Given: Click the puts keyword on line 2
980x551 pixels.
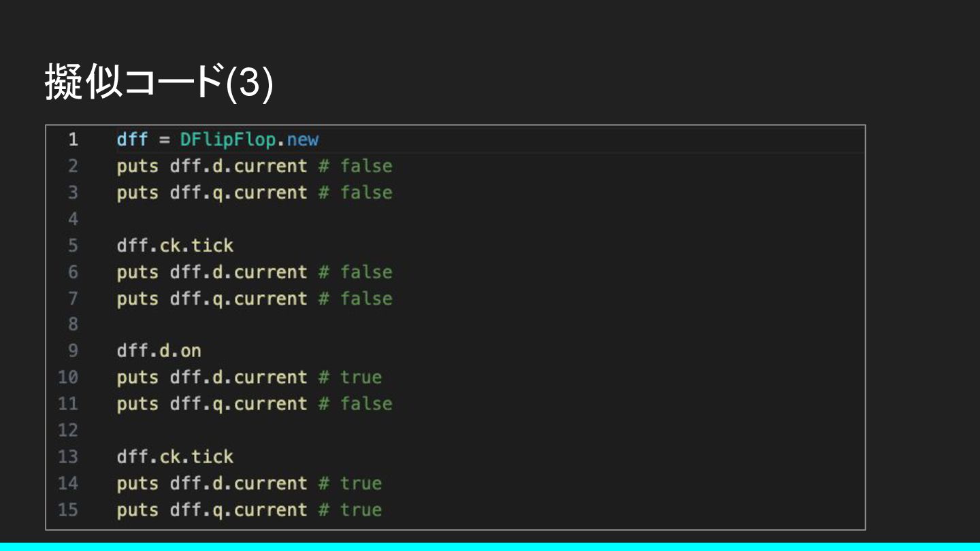Looking at the screenshot, I should 137,167.
